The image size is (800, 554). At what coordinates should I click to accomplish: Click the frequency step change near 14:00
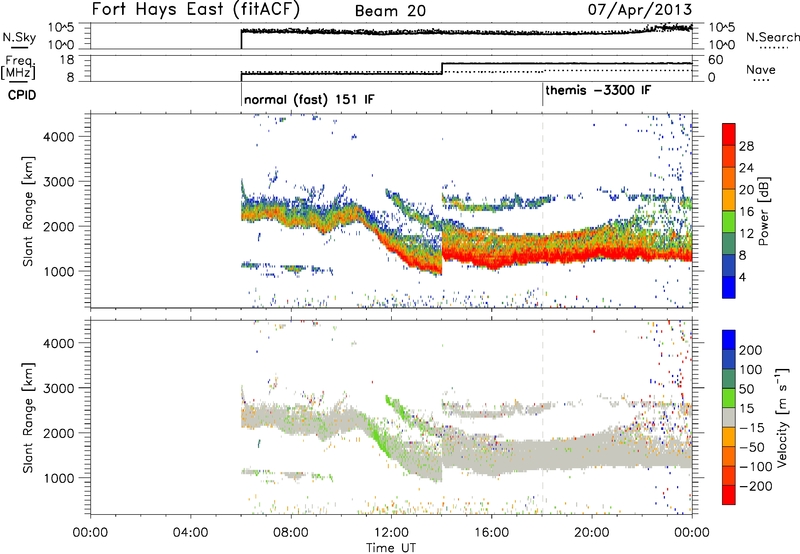(x=442, y=68)
